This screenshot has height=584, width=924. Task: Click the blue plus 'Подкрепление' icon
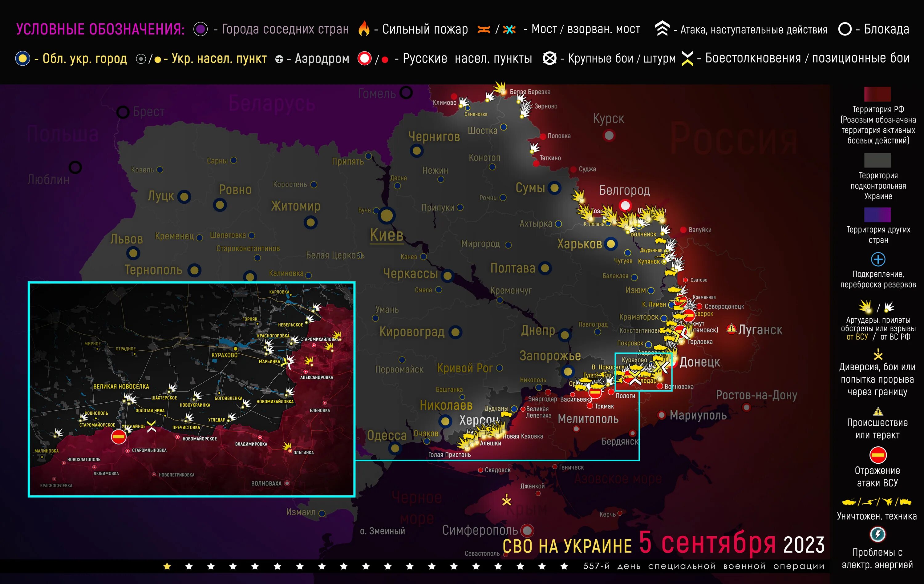click(x=878, y=259)
